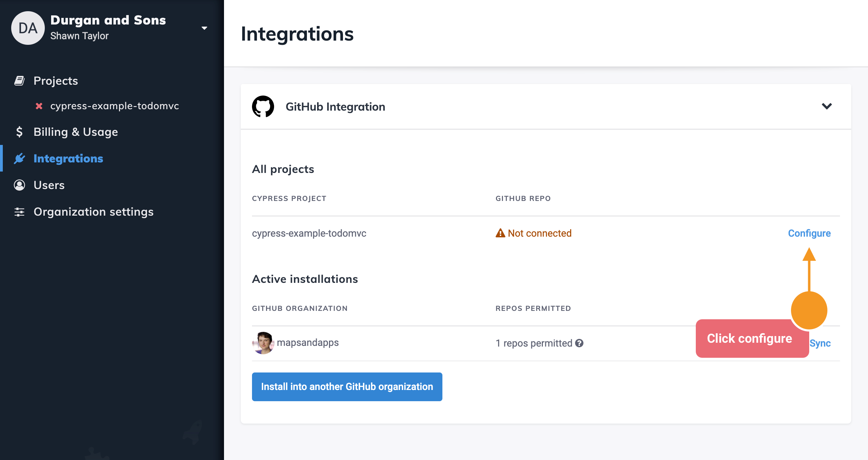Viewport: 868px width, 460px height.
Task: Click the dollar icon beside Billing & Usage
Action: point(20,132)
